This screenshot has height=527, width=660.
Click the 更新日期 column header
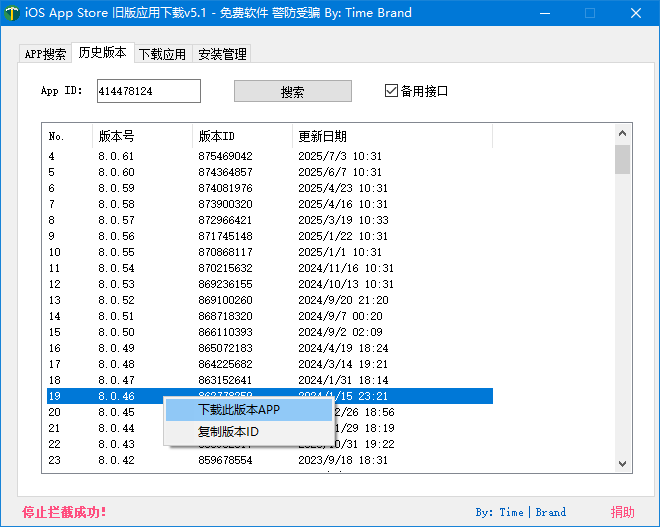[x=322, y=136]
